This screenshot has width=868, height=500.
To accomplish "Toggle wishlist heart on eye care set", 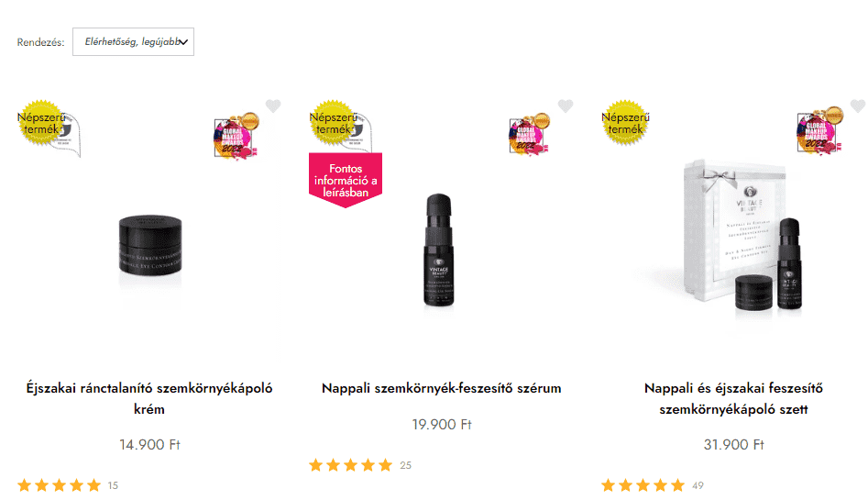I will point(858,106).
